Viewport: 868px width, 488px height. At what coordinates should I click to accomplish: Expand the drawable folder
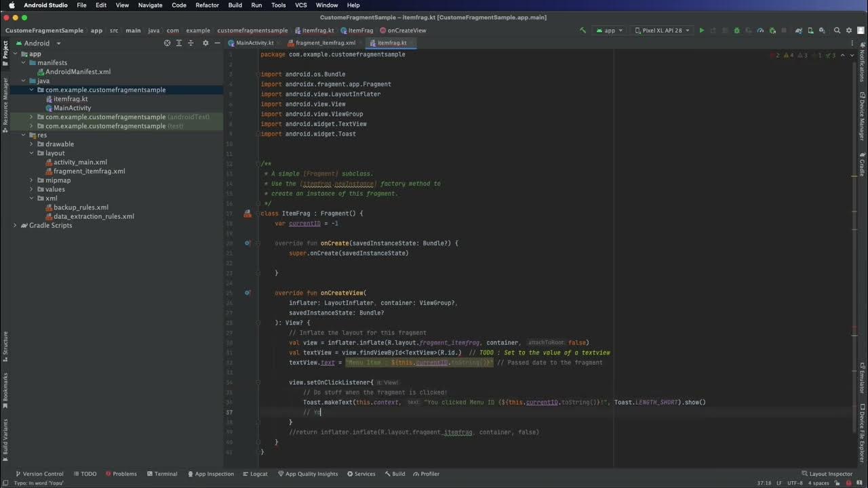point(31,144)
